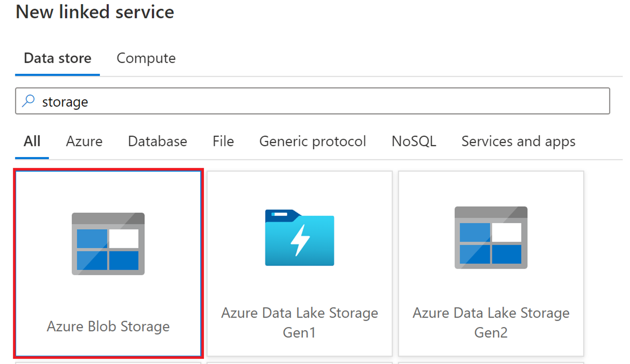Click the Data Lake Storage Gen2 table icon
The width and height of the screenshot is (630, 364).
491,238
